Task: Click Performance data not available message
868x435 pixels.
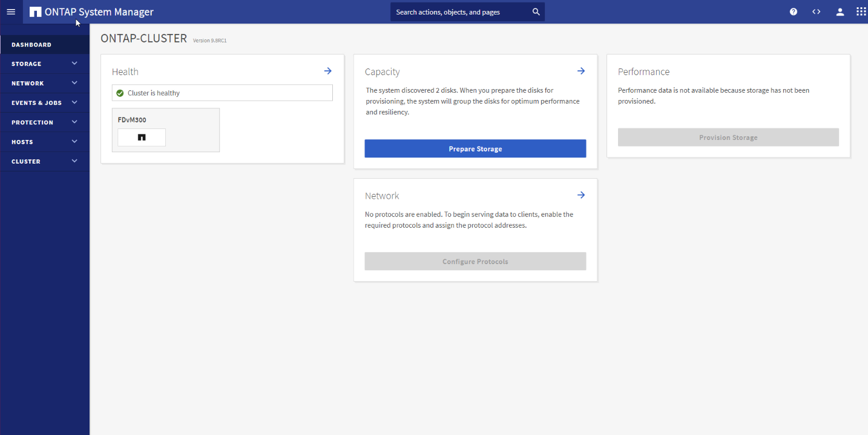Action: click(x=714, y=96)
